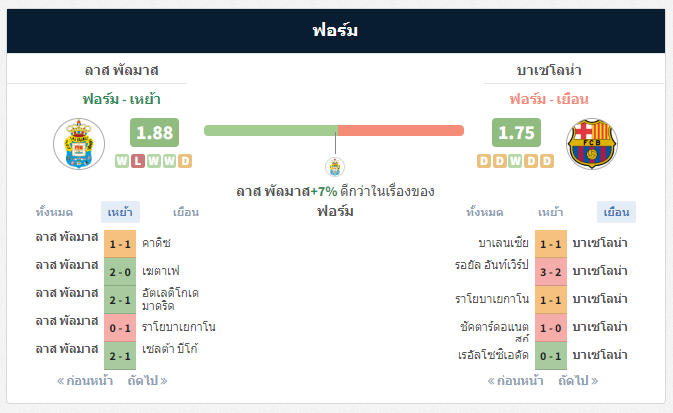Click the green W badge in Barcelona's form
The height and width of the screenshot is (413, 673).
click(515, 161)
